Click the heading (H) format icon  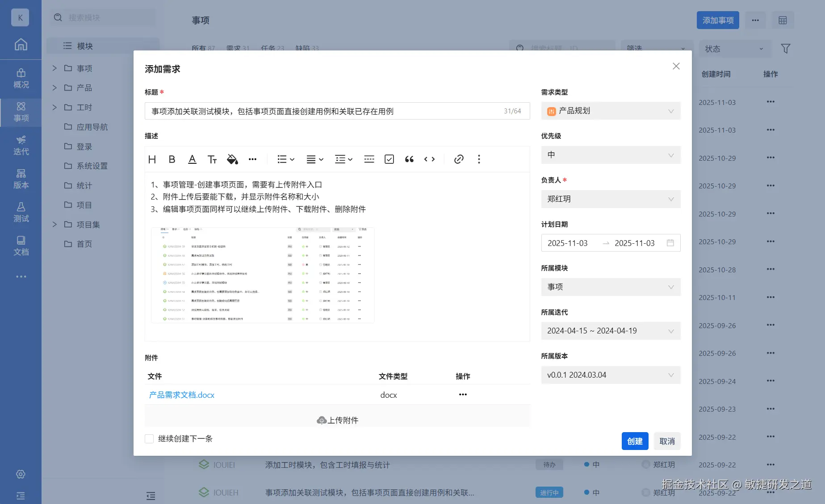(x=152, y=159)
